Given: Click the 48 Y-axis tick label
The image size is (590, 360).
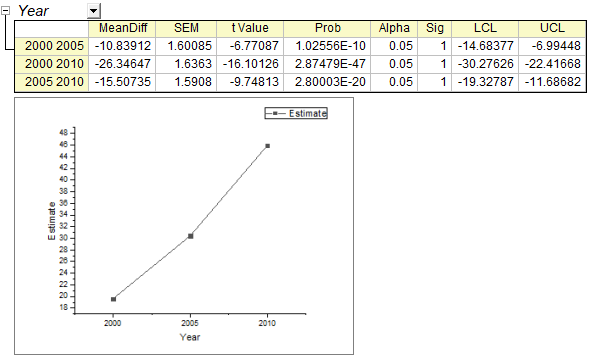Looking at the screenshot, I should pyautogui.click(x=64, y=132).
